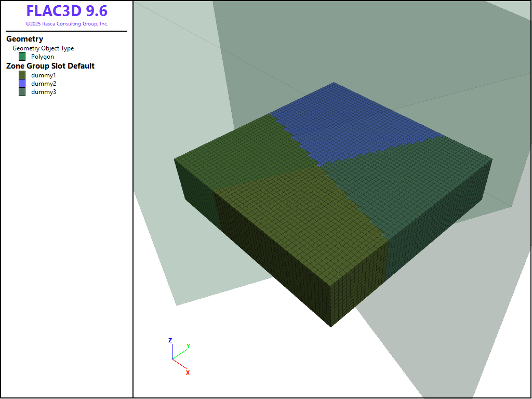The width and height of the screenshot is (532, 399).
Task: Select the dummy1 legend label
Action: click(44, 75)
